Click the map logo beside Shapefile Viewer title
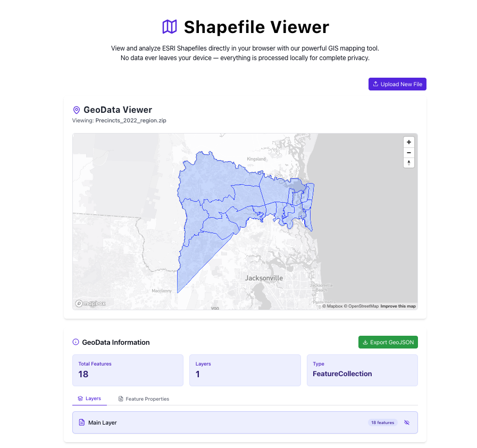This screenshot has height=448, width=477. [x=169, y=27]
